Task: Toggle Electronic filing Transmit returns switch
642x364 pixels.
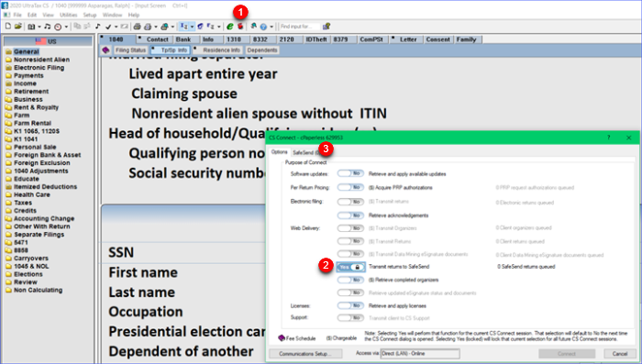Action: tap(350, 202)
